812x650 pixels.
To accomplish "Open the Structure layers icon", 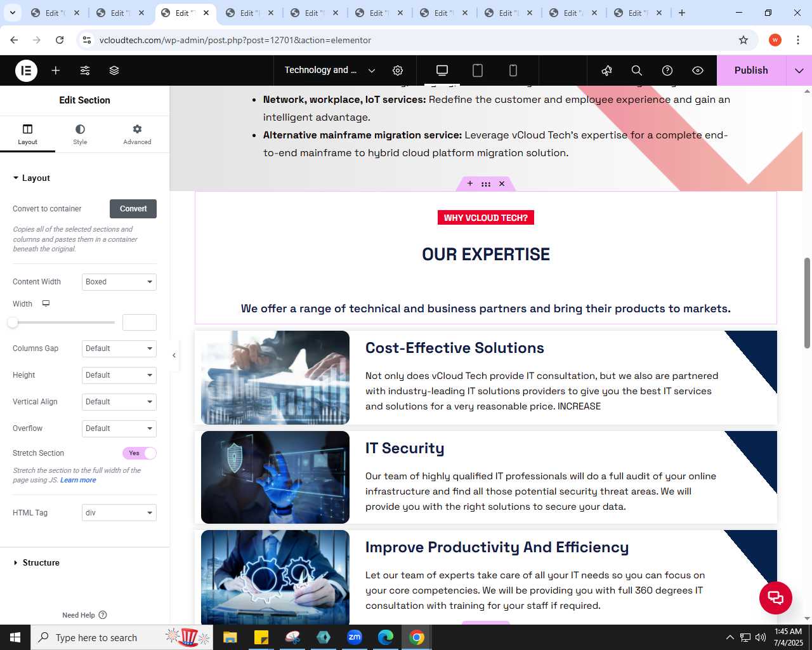I will point(114,70).
